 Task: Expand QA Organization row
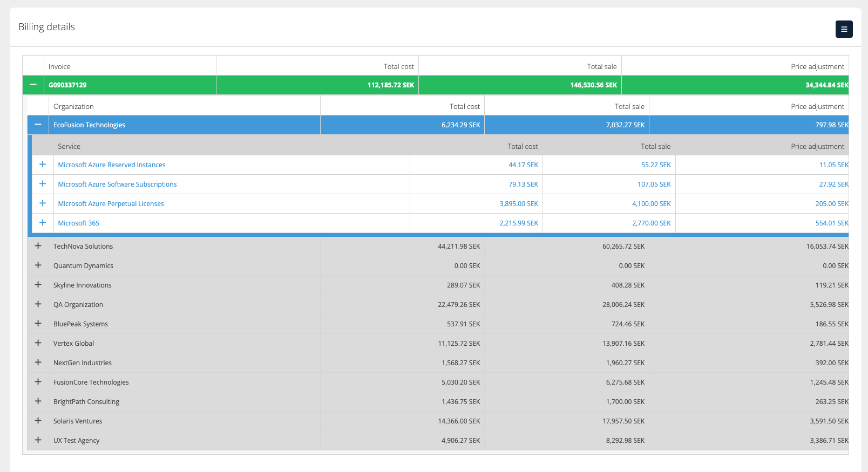tap(38, 304)
